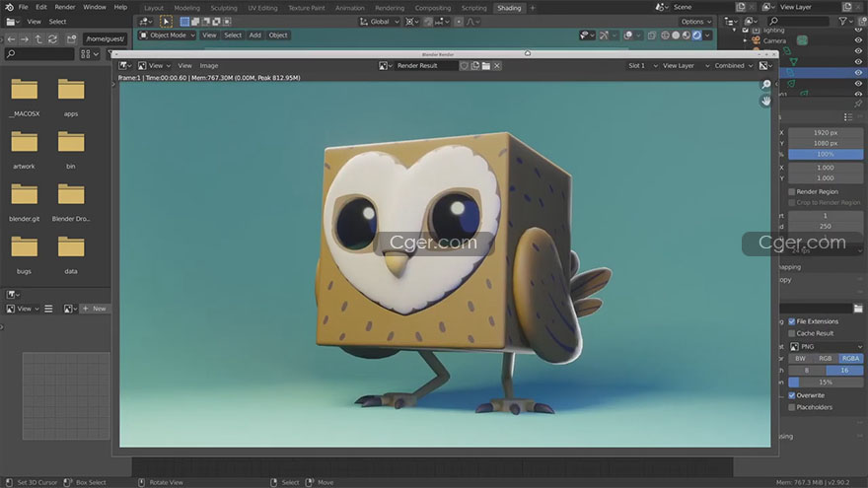Viewport: 868px width, 488px height.
Task: Open the Object Mode dropdown
Action: pyautogui.click(x=167, y=35)
